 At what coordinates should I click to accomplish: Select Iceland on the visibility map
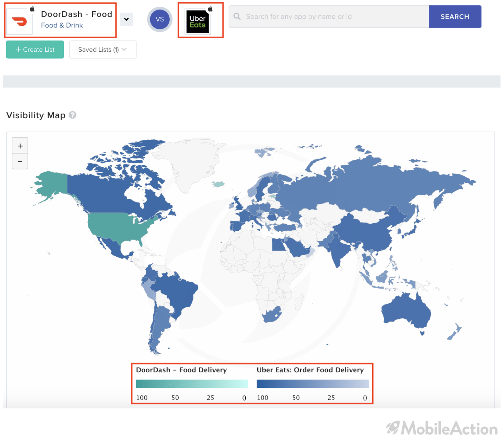click(x=218, y=184)
